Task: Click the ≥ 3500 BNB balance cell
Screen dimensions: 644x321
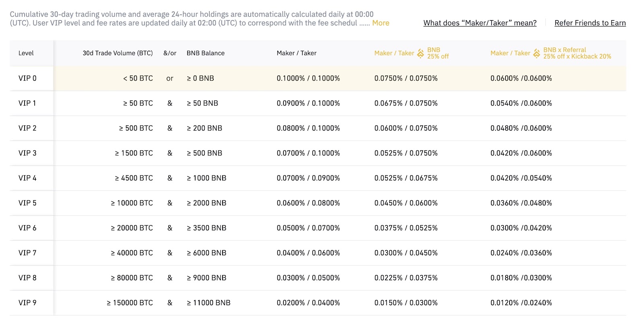Action: [206, 228]
